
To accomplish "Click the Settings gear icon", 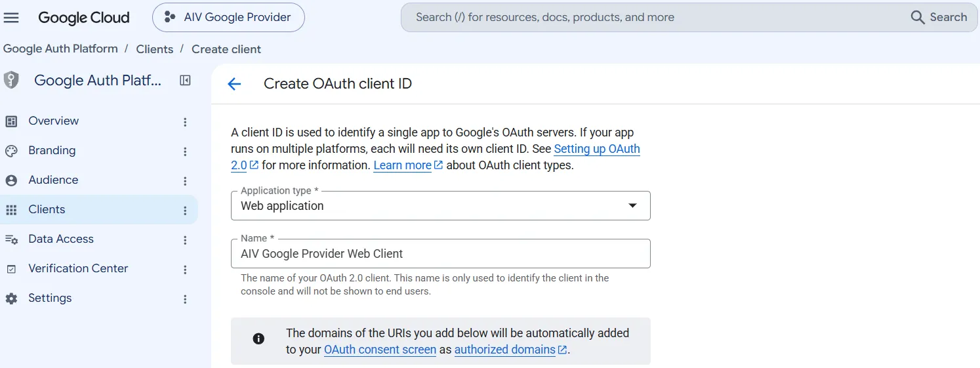I will click(11, 298).
